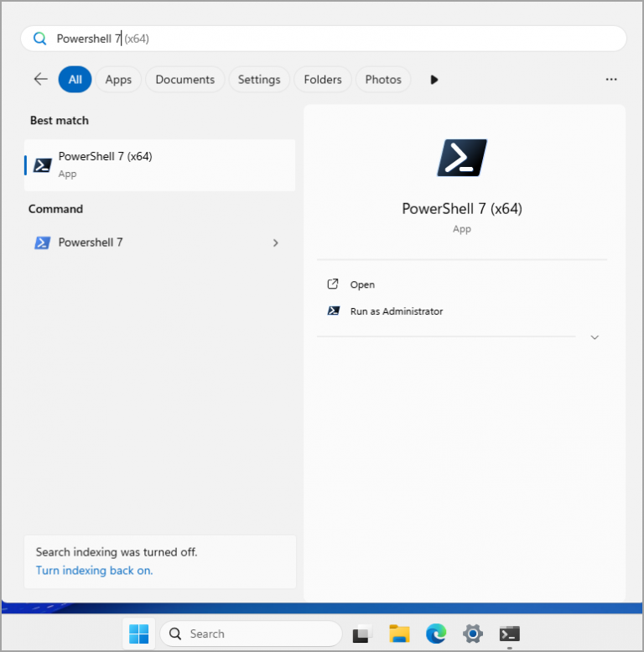Launch Microsoft Edge from the taskbar
Screen dimensions: 644x652
pyautogui.click(x=436, y=634)
